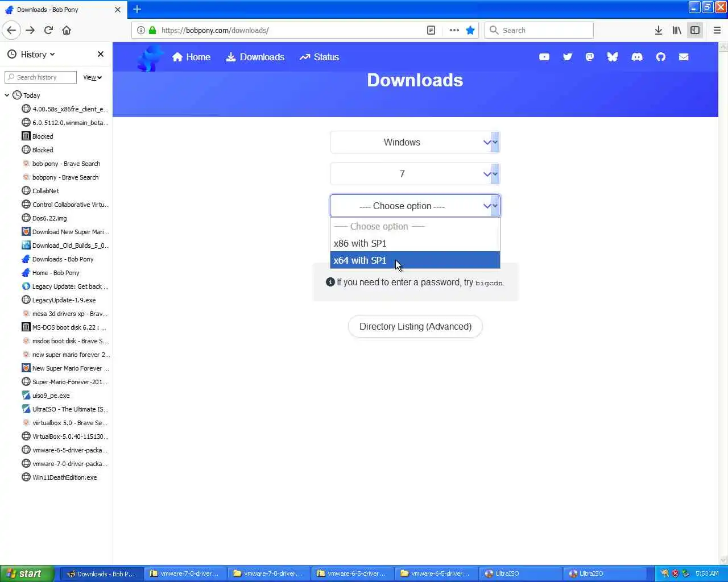Switch to first UltraISO taskbar button
This screenshot has width=728, height=582.
pyautogui.click(x=520, y=573)
